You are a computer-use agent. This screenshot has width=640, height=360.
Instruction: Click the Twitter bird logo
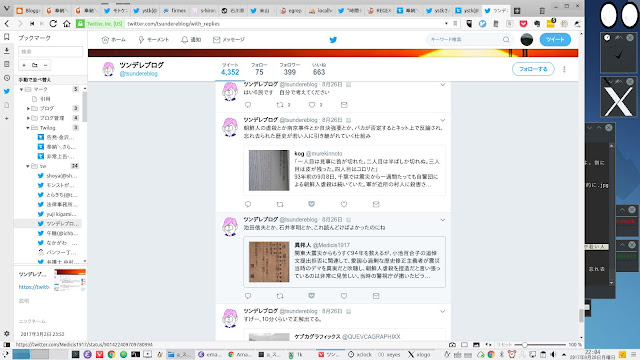[x=333, y=40]
